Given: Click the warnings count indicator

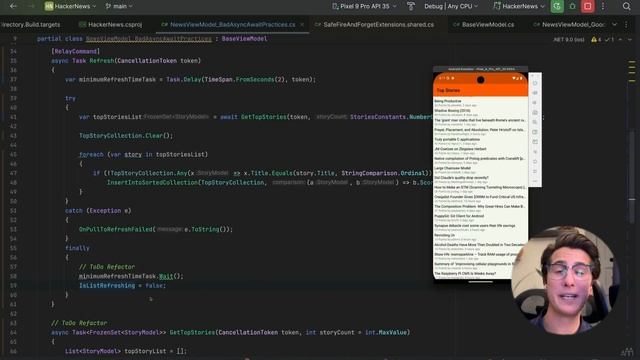Looking at the screenshot, I should [596, 40].
